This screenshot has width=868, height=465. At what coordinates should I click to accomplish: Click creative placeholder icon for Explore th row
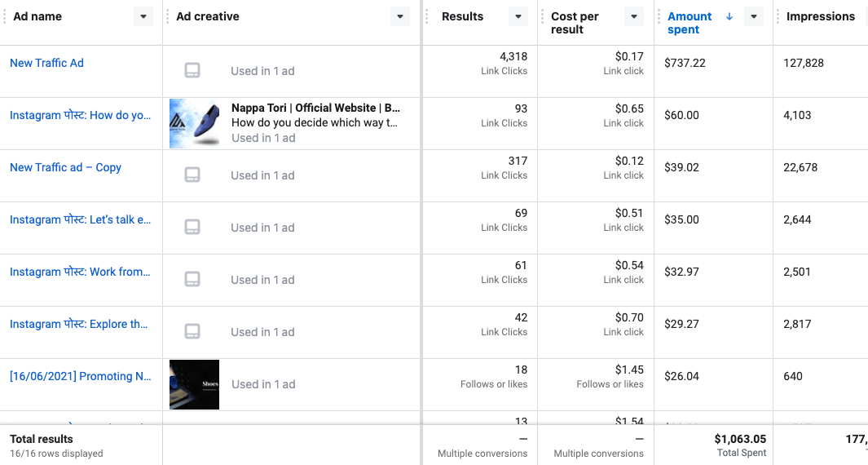click(x=192, y=331)
